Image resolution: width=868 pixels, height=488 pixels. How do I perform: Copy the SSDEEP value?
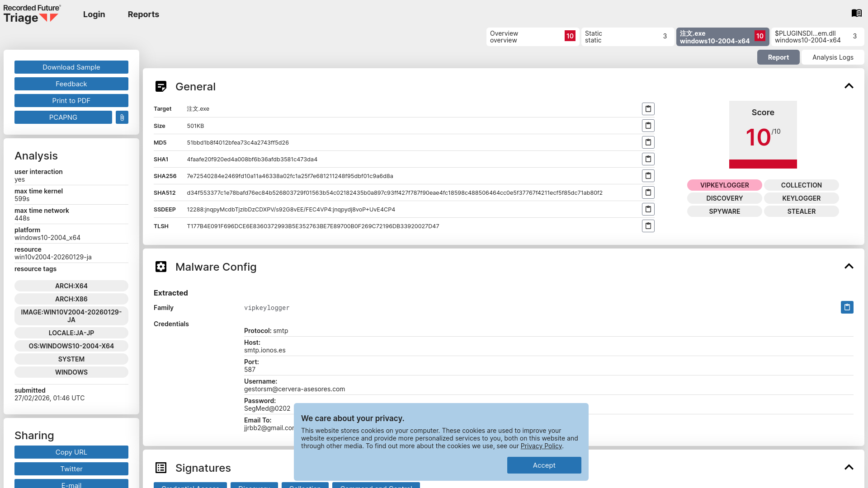coord(648,209)
